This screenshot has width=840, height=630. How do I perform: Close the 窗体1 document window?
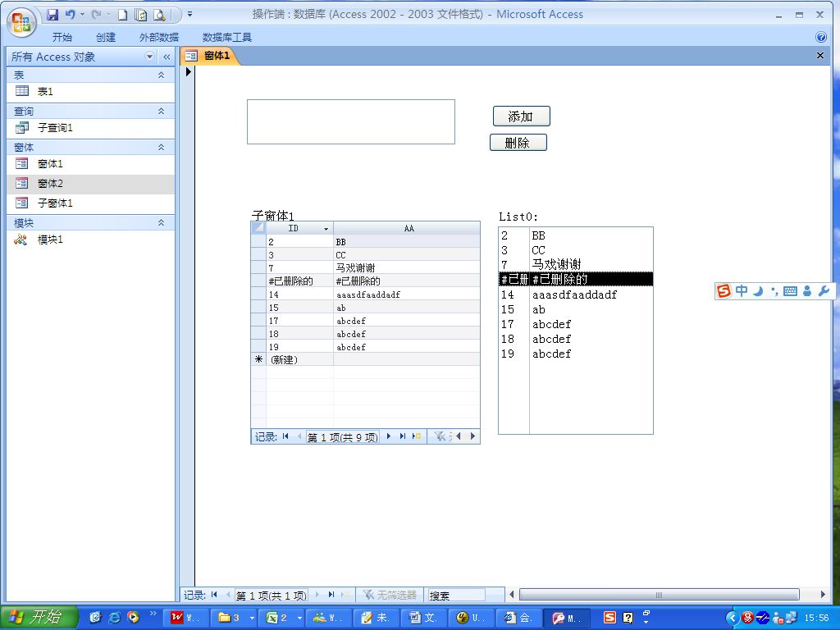[x=819, y=56]
